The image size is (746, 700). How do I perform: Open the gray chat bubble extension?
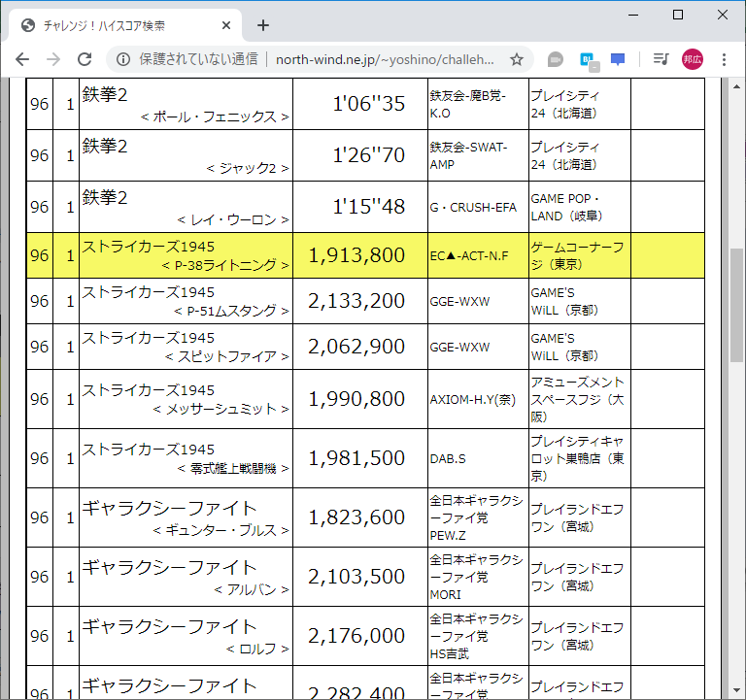tap(556, 59)
